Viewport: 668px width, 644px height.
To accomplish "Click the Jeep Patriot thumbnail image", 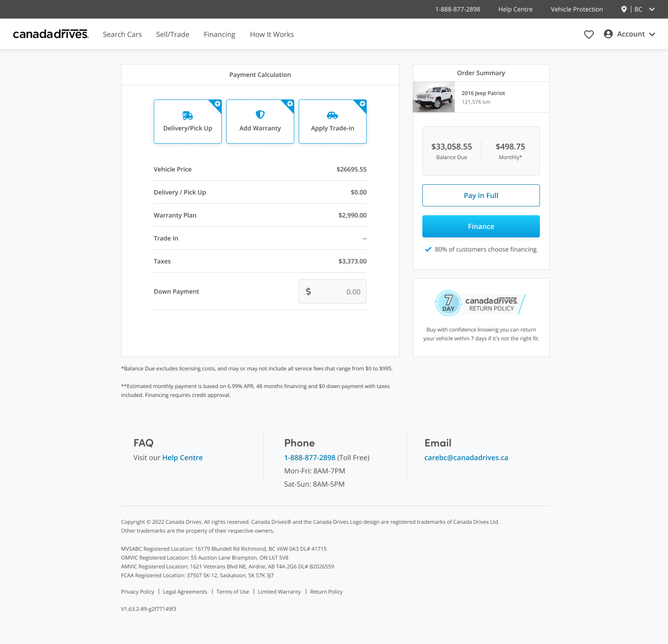I will [x=434, y=97].
